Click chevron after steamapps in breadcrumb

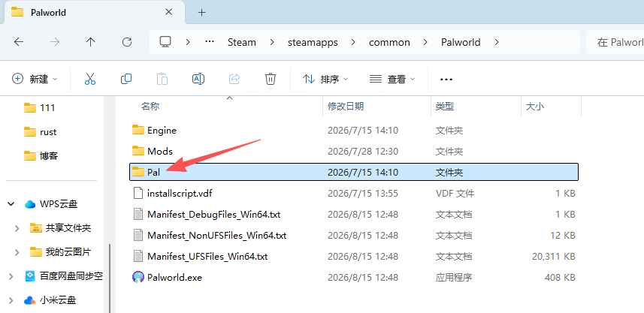[x=353, y=42]
